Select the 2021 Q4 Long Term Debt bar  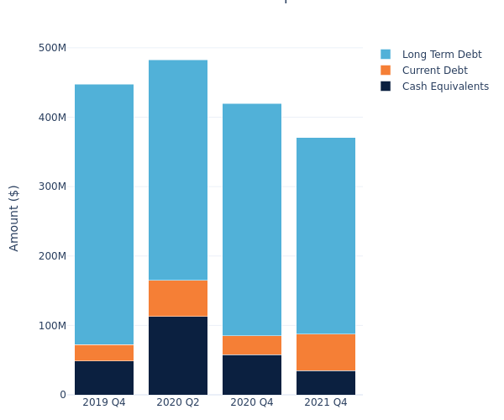(x=326, y=236)
